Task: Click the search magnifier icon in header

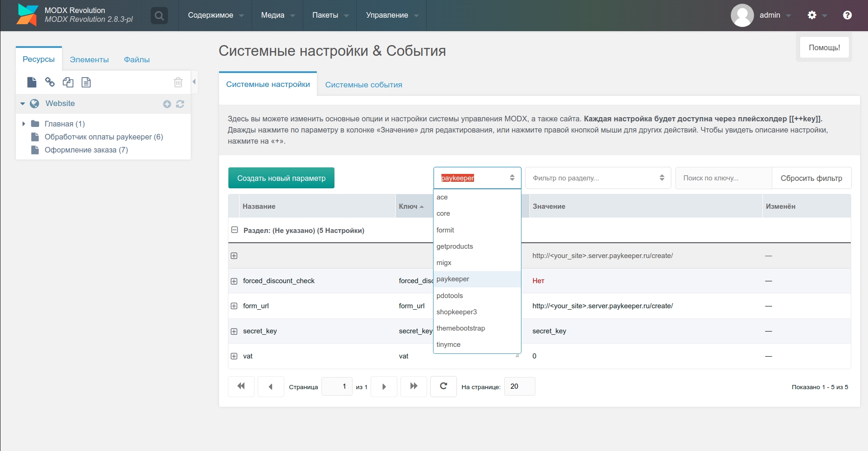Action: pyautogui.click(x=159, y=16)
